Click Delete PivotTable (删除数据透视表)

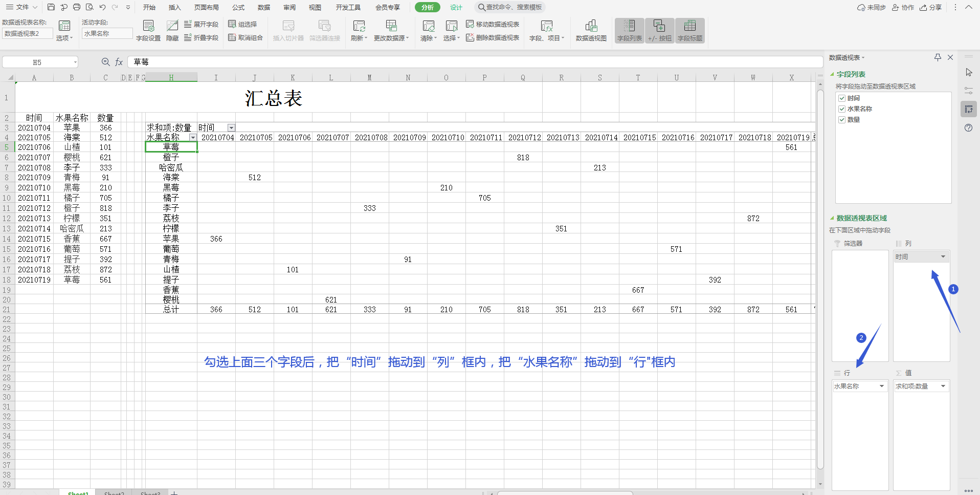coord(493,37)
